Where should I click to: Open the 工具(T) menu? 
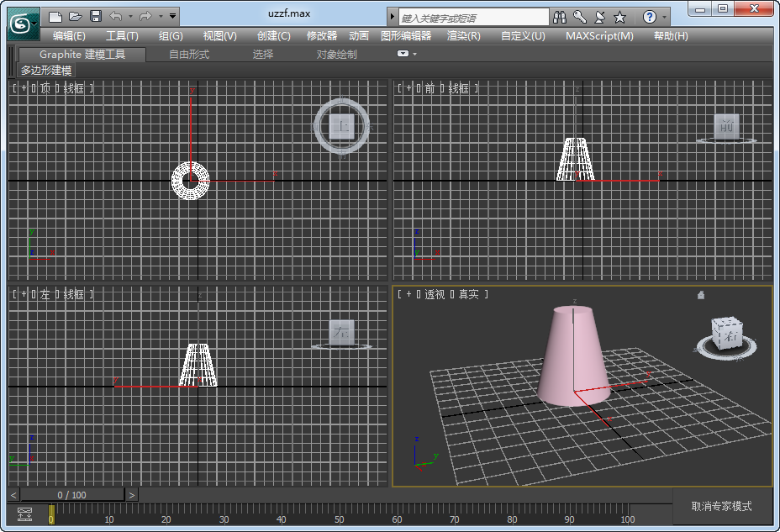point(123,36)
